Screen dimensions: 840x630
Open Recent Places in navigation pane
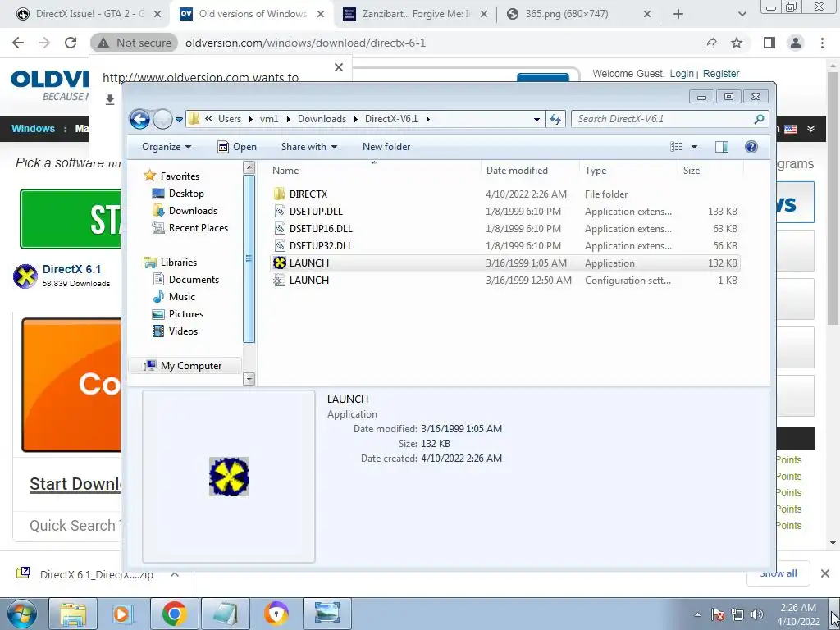pyautogui.click(x=199, y=228)
